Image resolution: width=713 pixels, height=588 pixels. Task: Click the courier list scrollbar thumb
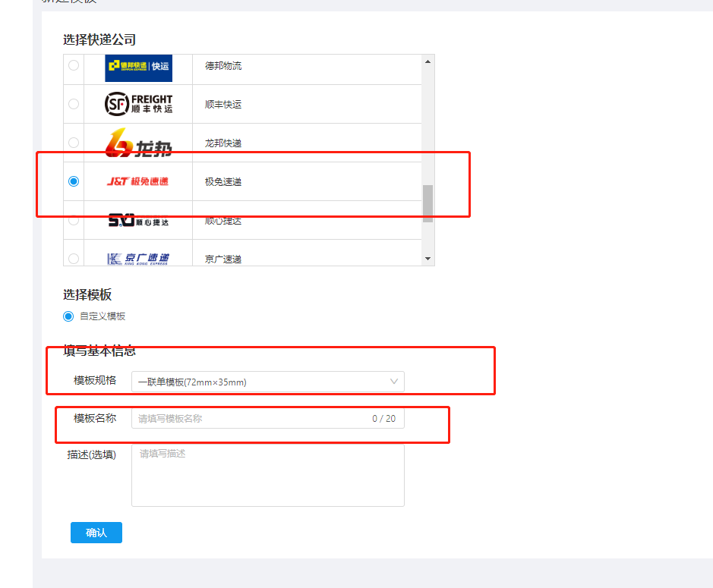(428, 203)
